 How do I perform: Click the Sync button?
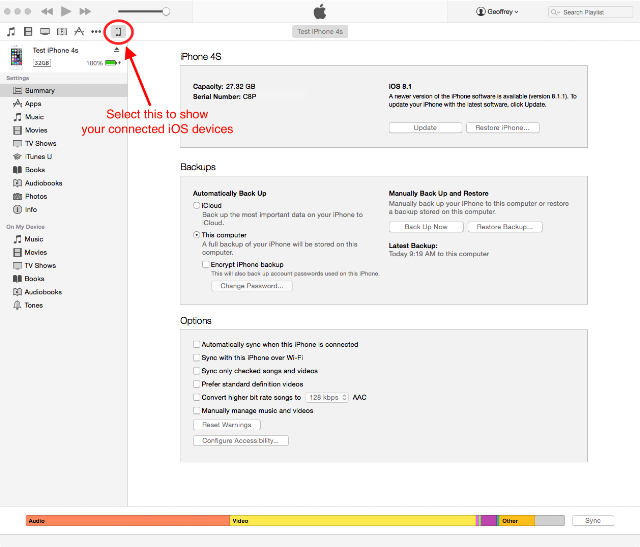click(593, 520)
